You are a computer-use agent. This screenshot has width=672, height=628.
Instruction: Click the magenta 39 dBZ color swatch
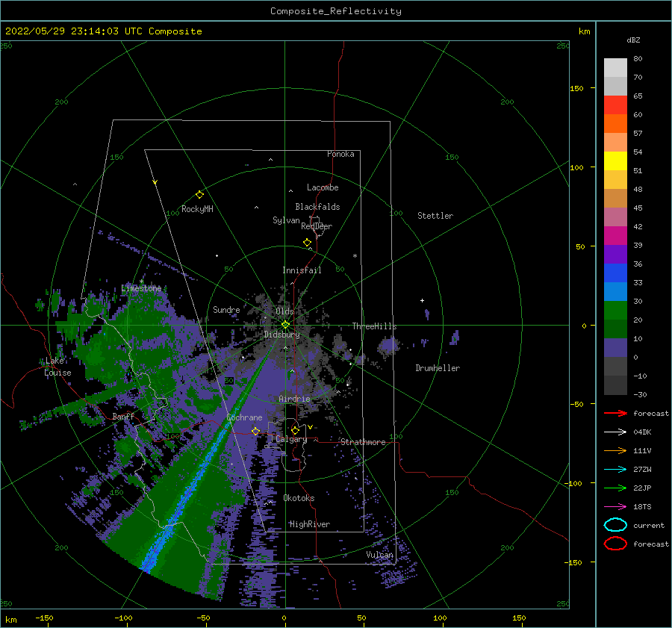click(x=615, y=235)
